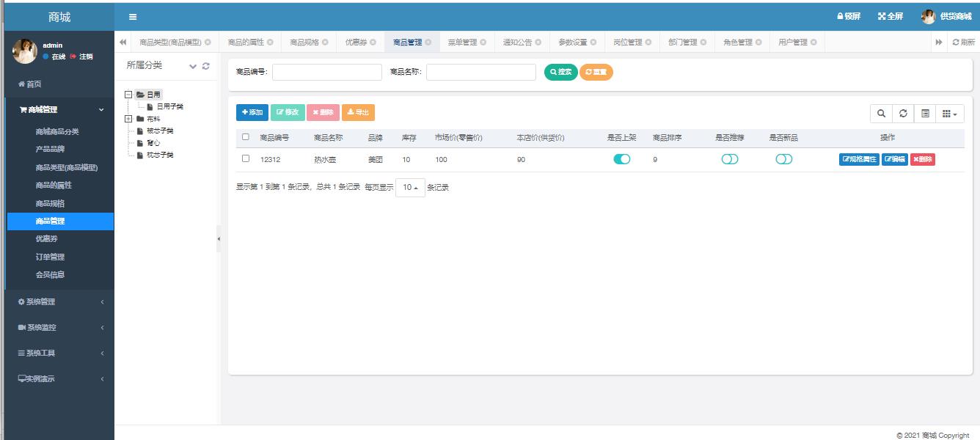Open 订单管理 in the sidebar menu
Image resolution: width=980 pixels, height=440 pixels.
[x=50, y=257]
